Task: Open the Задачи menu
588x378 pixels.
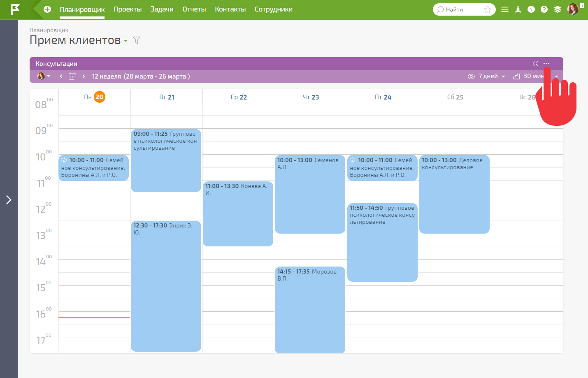Action: tap(162, 9)
